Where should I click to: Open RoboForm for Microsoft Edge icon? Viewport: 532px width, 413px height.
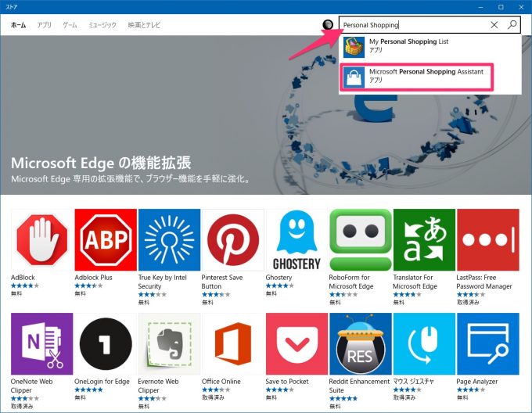pyautogui.click(x=361, y=239)
